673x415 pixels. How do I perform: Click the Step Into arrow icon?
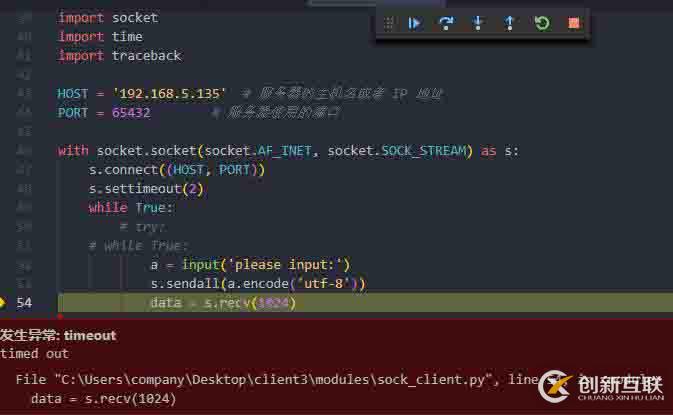coord(478,23)
